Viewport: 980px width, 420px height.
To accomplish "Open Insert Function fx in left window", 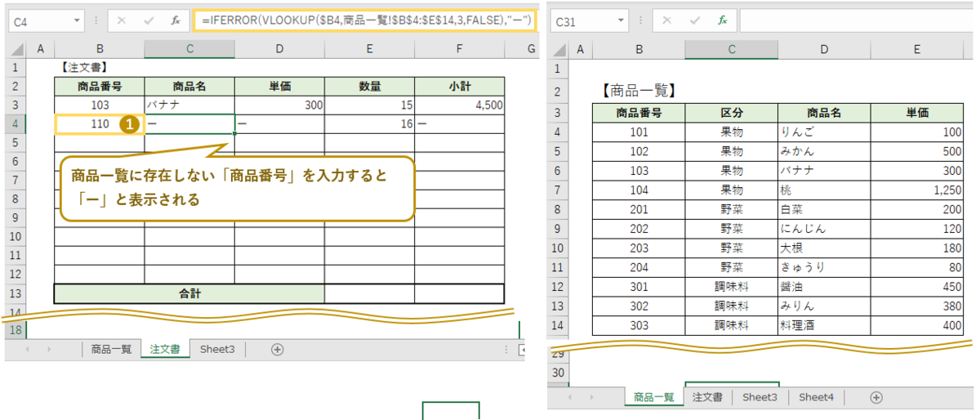I will [x=176, y=21].
